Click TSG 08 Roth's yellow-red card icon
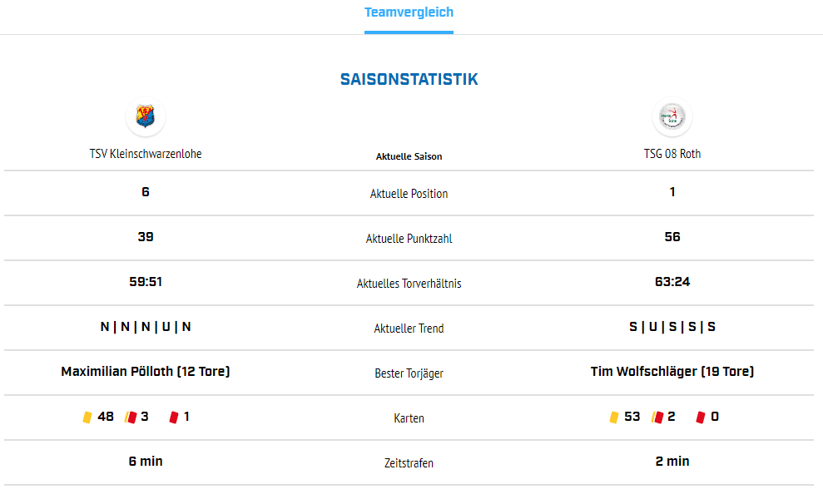 657,418
